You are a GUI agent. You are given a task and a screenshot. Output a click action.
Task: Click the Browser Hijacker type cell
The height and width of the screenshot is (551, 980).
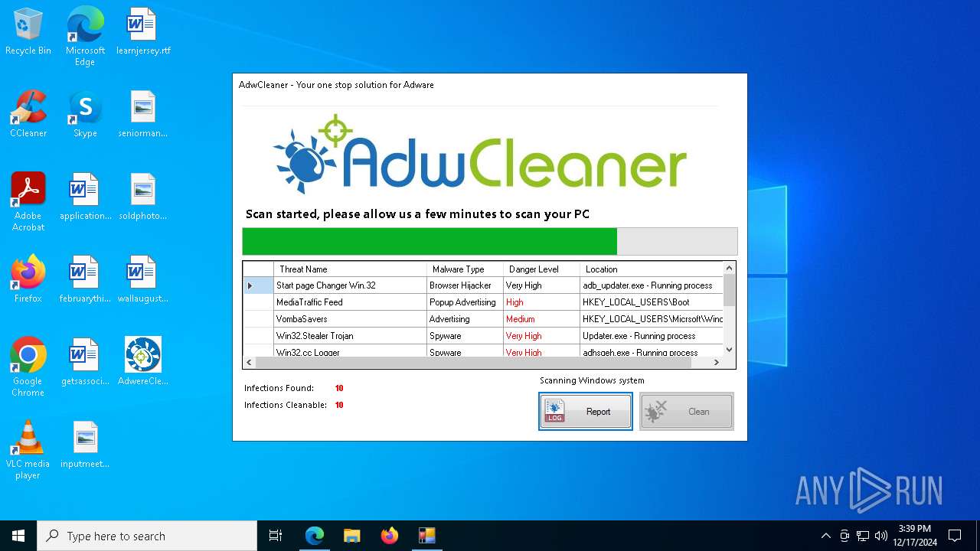coord(465,285)
